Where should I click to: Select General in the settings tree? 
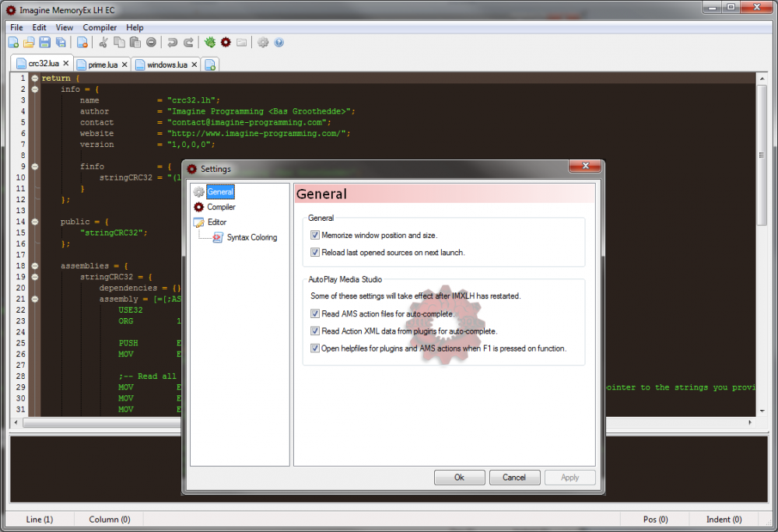click(x=220, y=192)
